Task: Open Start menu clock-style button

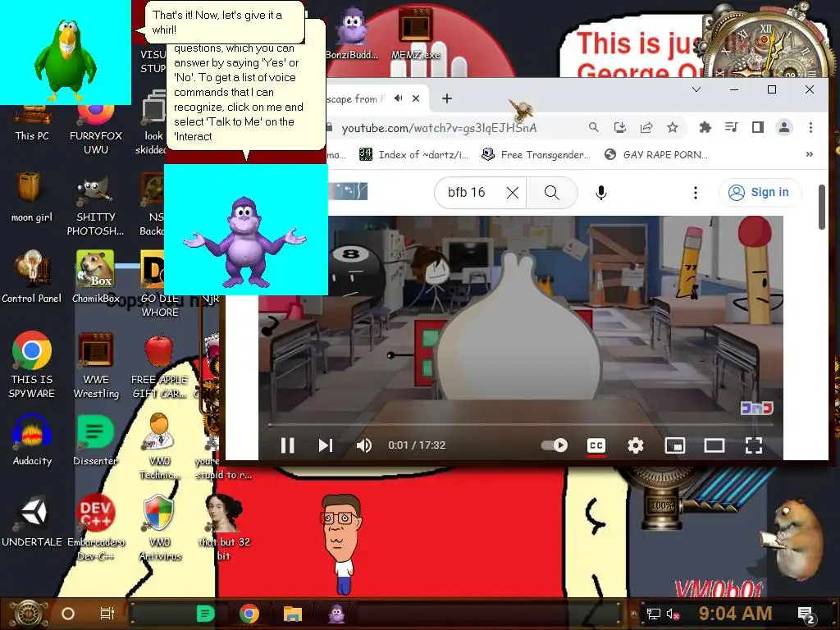Action: coord(30,614)
